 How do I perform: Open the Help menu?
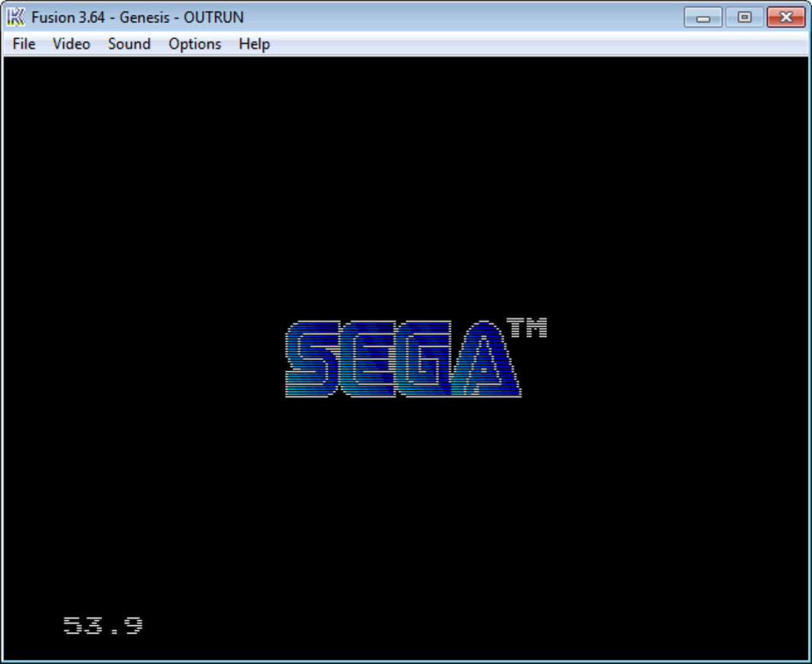coord(254,44)
